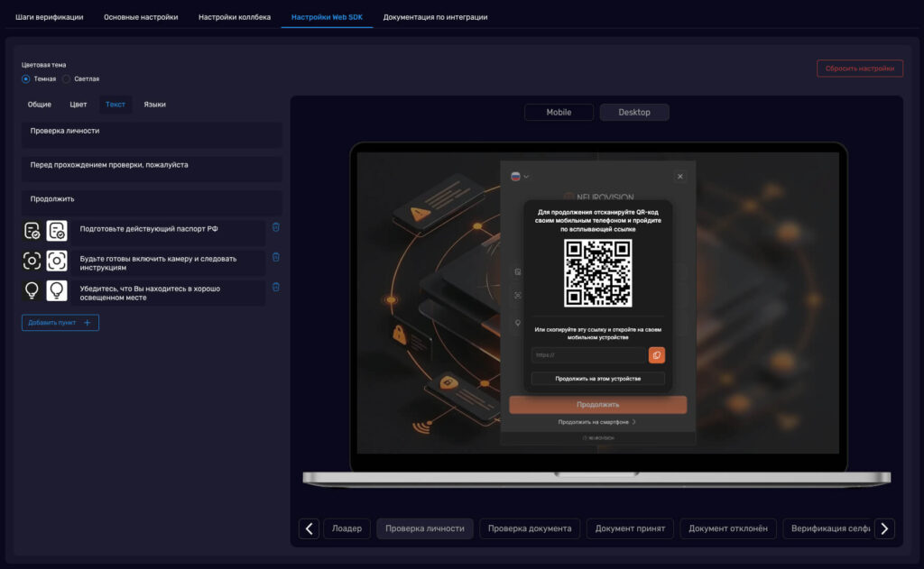This screenshot has width=924, height=569.
Task: Edit Подготовьте действующий паспорт РФ text
Action: click(x=170, y=232)
